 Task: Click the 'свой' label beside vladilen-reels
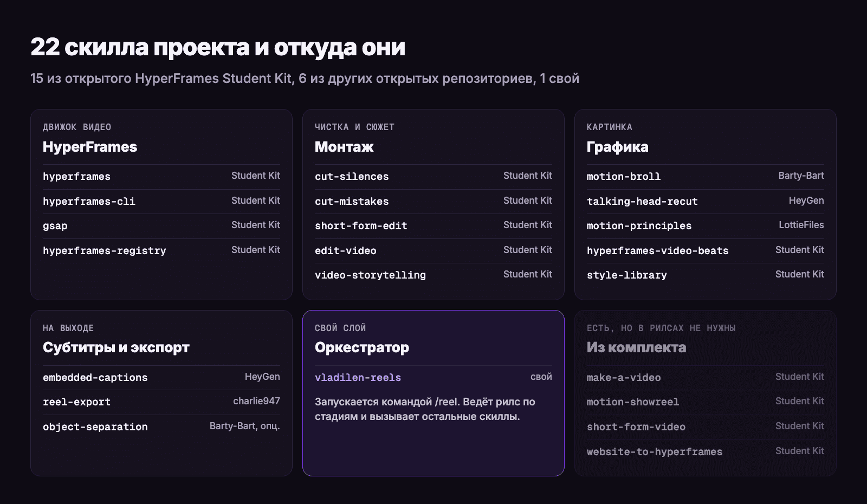[541, 377]
